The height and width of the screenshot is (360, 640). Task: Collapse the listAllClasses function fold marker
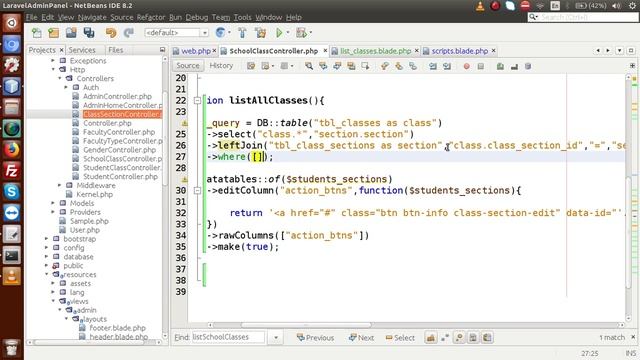[197, 100]
